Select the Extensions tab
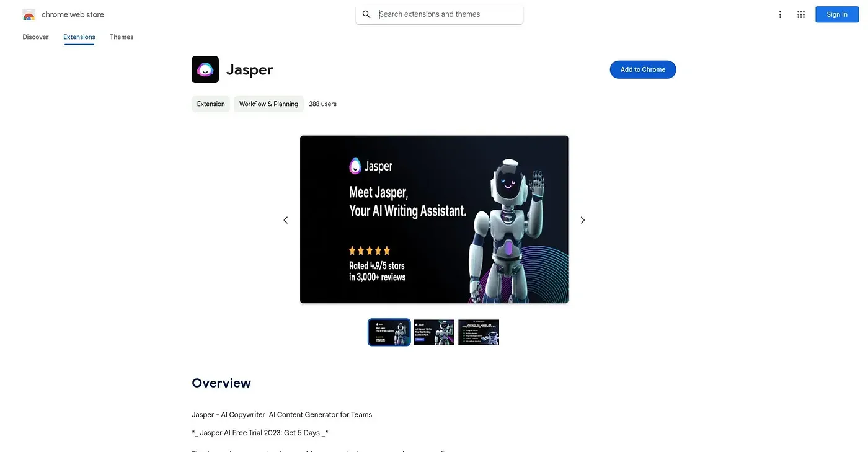The image size is (868, 452). pos(79,37)
